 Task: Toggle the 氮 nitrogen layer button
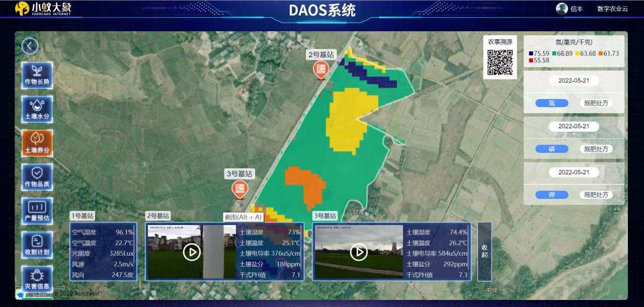pos(551,103)
